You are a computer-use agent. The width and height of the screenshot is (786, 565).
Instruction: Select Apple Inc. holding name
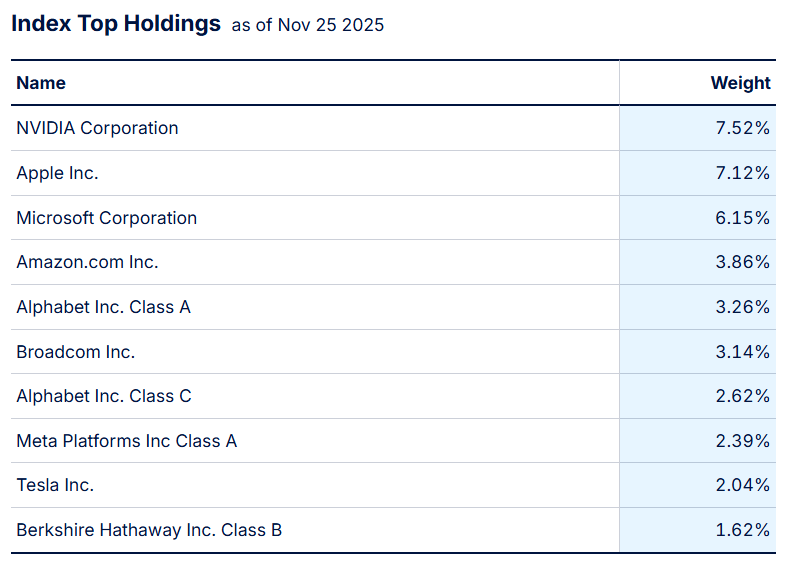click(57, 173)
